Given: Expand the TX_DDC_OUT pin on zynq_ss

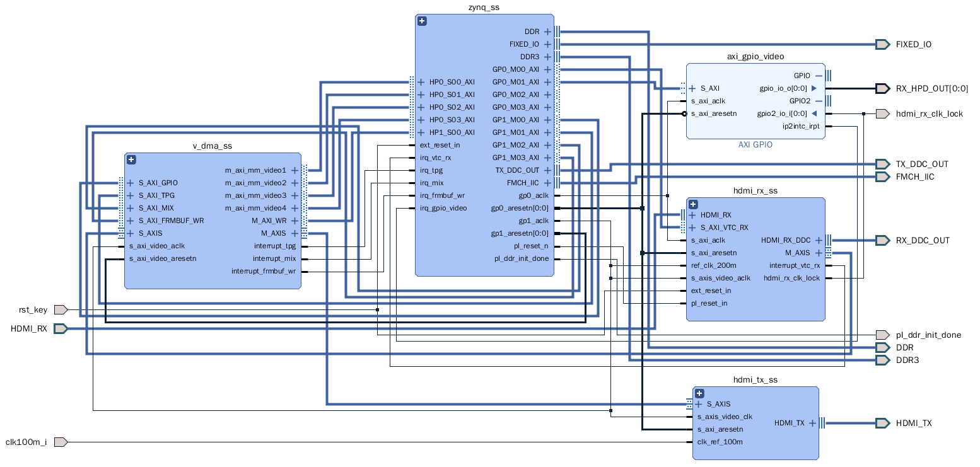Looking at the screenshot, I should click(547, 170).
